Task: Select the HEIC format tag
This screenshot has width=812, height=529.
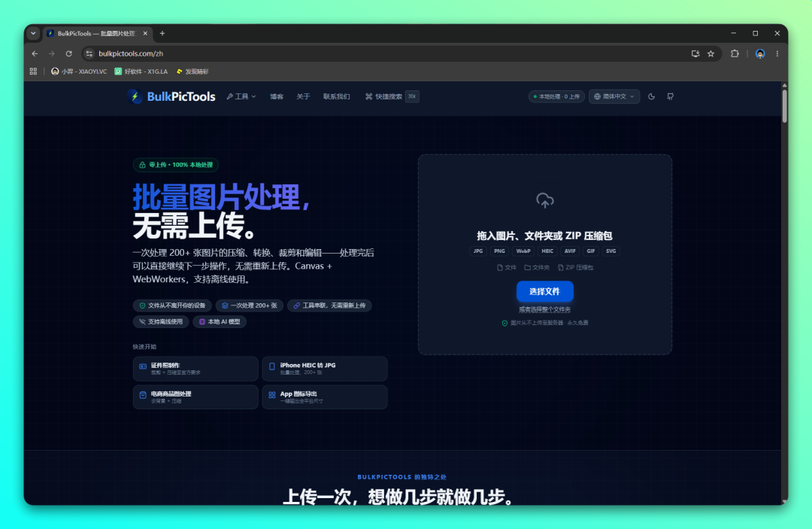Action: click(x=547, y=251)
